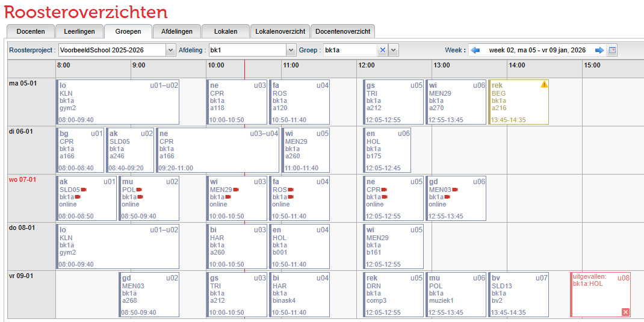Go to previous week with left arrow
Screen dimensions: 644x322
(475, 50)
